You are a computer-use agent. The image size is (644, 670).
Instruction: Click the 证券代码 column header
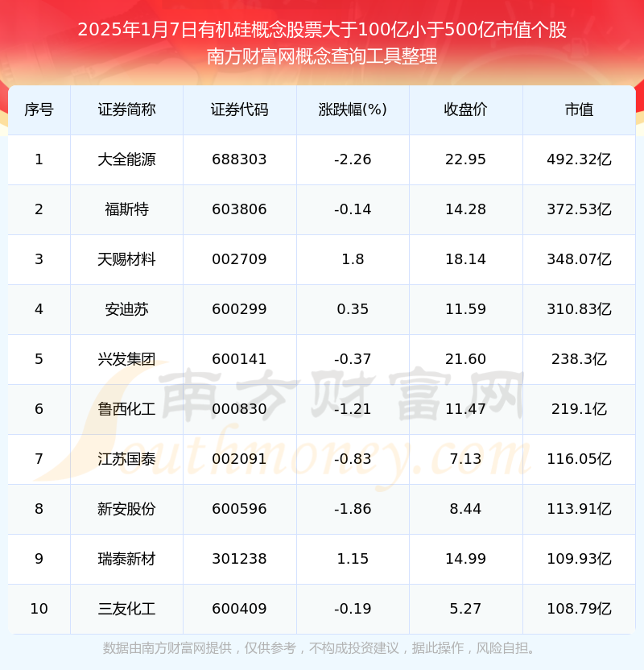click(240, 110)
